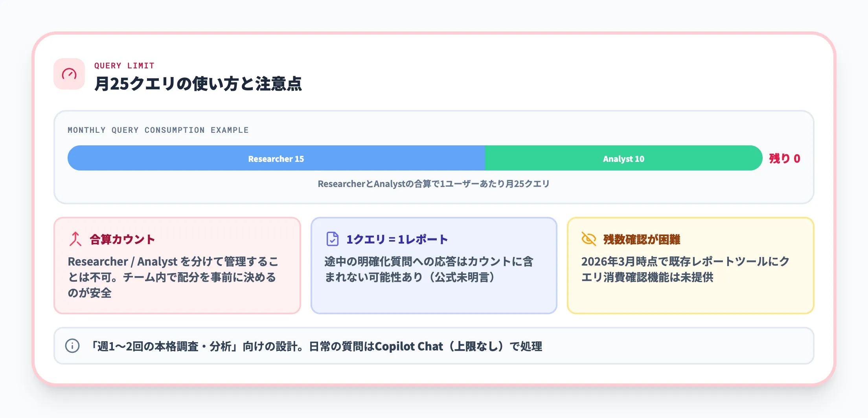Click the green Analyst 10 bar segment
This screenshot has width=868, height=418.
click(623, 158)
